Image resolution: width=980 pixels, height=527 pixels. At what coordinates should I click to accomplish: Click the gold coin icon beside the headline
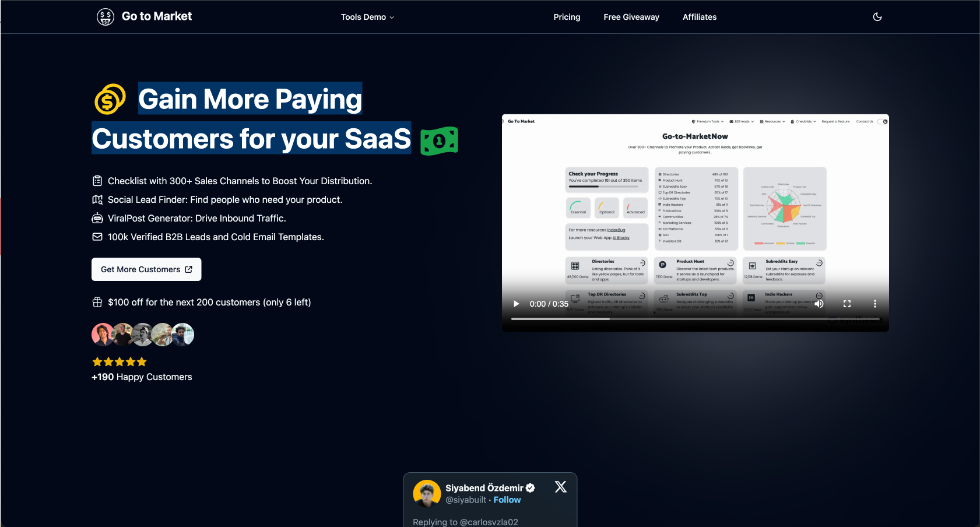tap(110, 99)
